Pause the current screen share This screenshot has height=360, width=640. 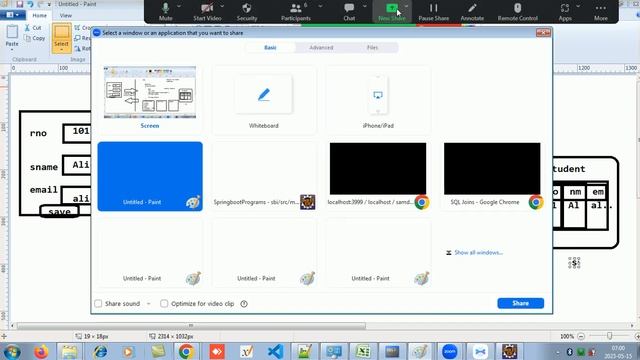coord(433,11)
